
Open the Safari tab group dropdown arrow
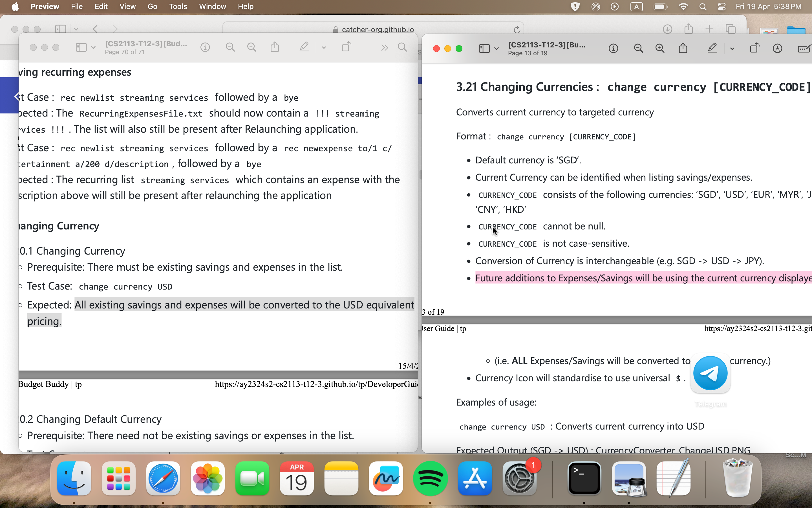tap(76, 29)
